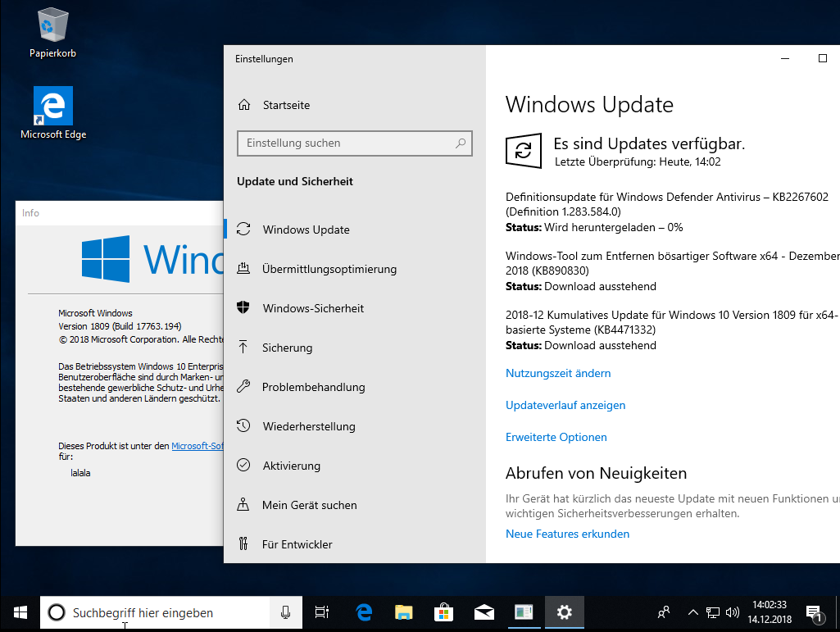Screen dimensions: 840x632
Task: Click the 'lalala' licensee name in Info window
Action: click(80, 473)
